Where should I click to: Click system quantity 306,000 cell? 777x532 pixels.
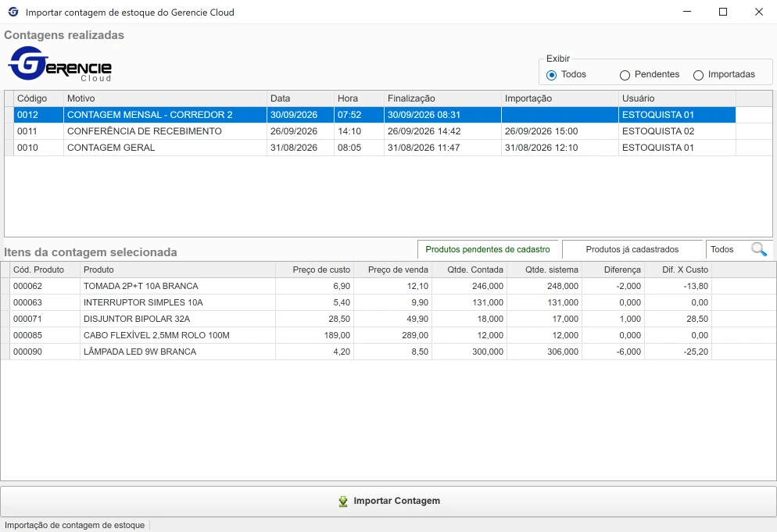544,352
